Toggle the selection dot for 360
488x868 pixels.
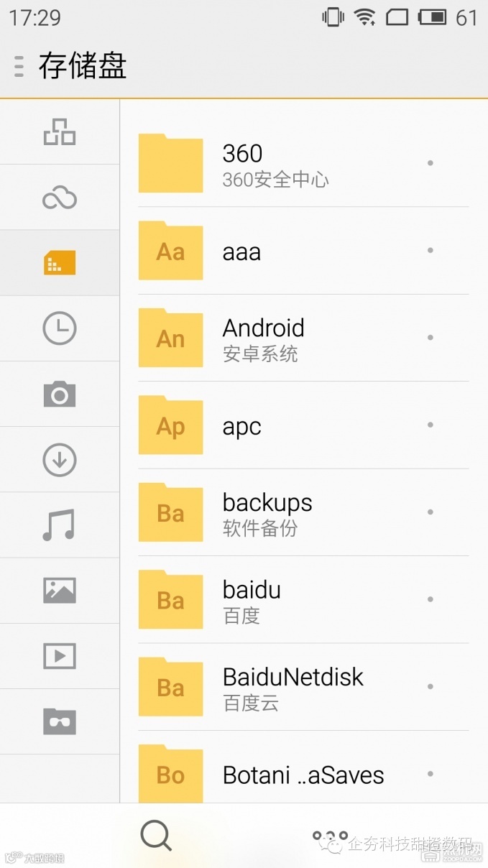pyautogui.click(x=430, y=163)
